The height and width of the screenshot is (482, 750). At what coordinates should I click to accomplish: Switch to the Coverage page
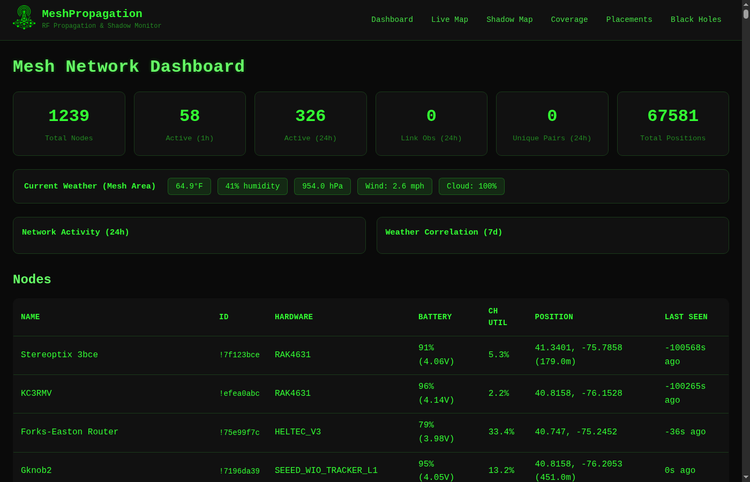click(x=569, y=20)
